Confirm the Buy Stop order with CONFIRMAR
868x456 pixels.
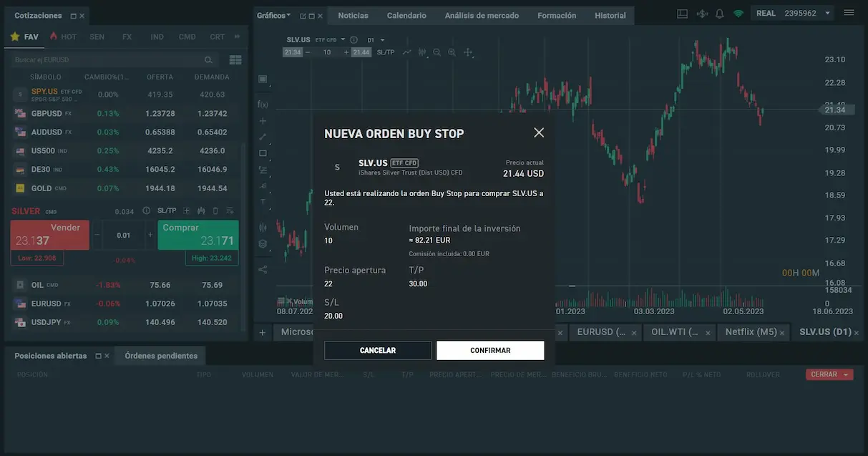(490, 350)
